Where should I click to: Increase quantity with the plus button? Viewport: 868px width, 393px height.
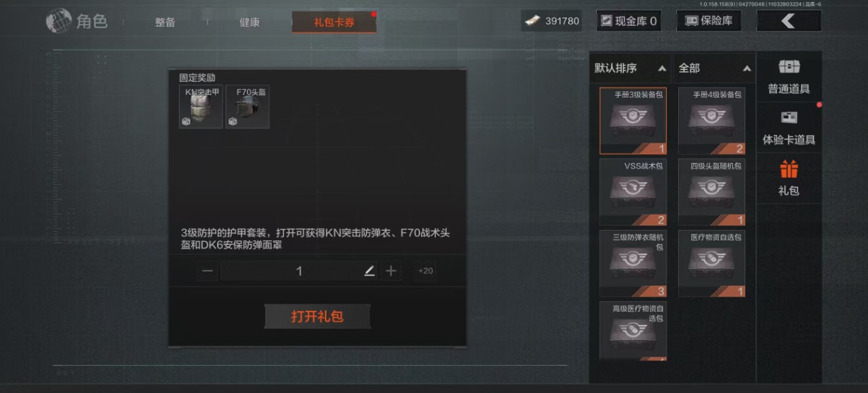pos(391,271)
